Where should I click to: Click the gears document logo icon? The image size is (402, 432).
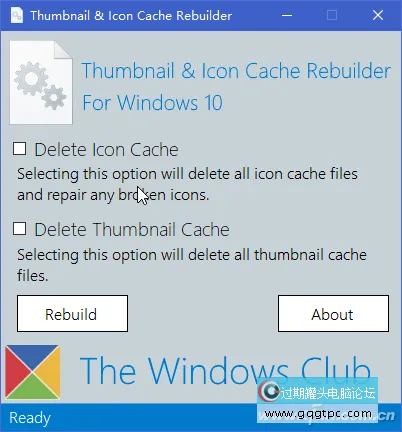pos(41,82)
